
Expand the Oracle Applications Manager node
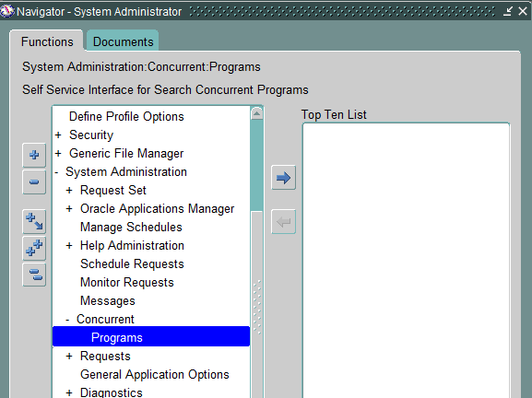(69, 208)
